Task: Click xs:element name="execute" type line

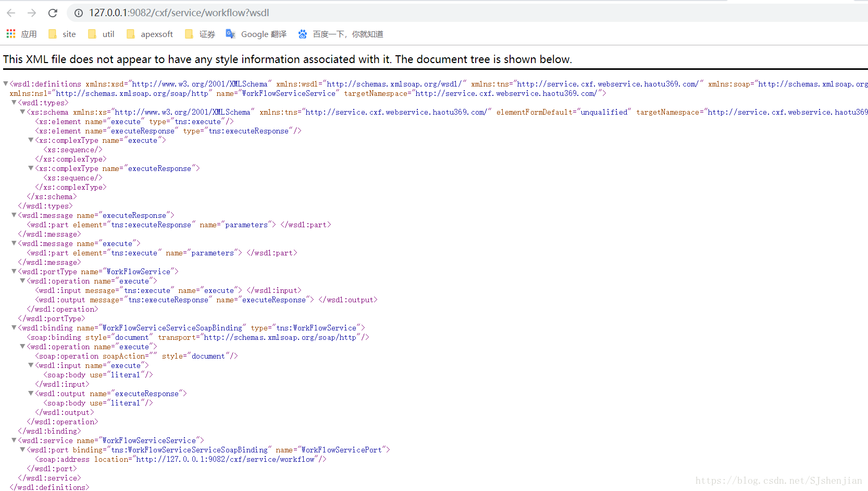Action: (x=134, y=121)
